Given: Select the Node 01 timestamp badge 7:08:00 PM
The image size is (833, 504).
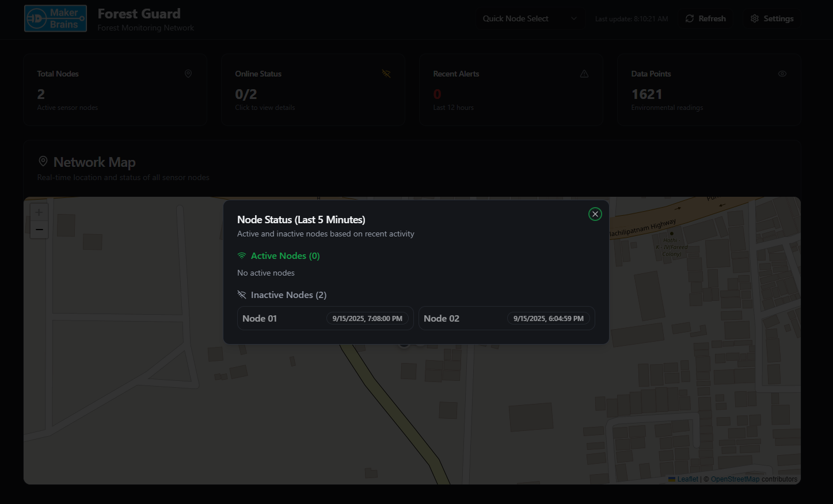Looking at the screenshot, I should [x=367, y=318].
